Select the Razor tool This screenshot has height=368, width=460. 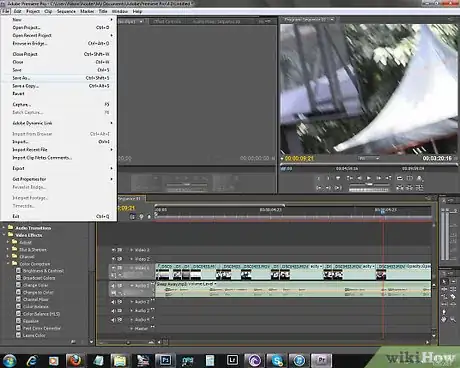click(453, 296)
